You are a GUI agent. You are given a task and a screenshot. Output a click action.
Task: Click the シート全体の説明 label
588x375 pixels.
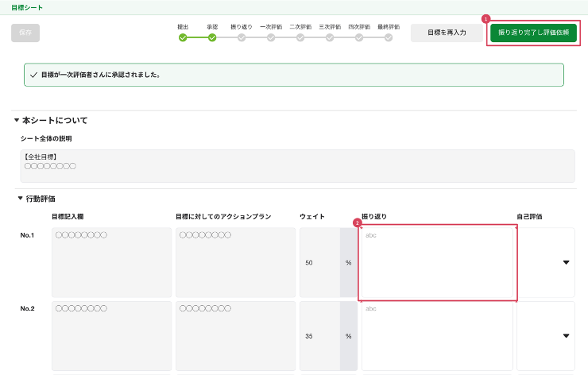[46, 139]
